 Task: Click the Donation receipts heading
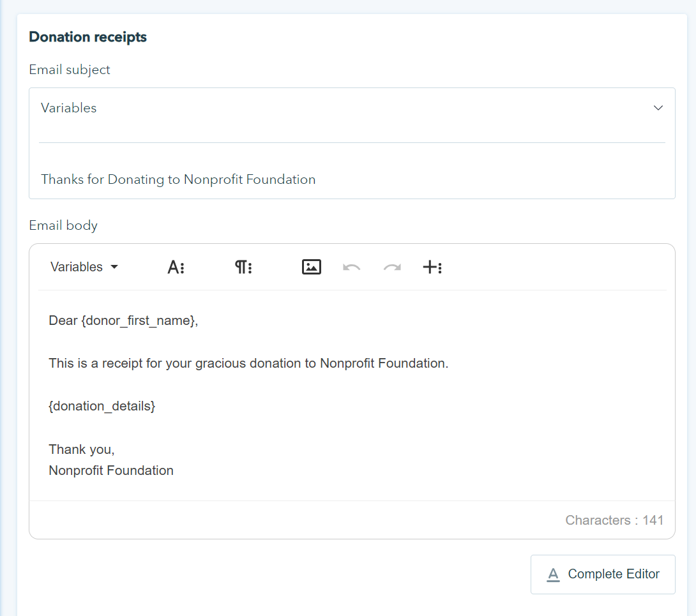coord(88,37)
